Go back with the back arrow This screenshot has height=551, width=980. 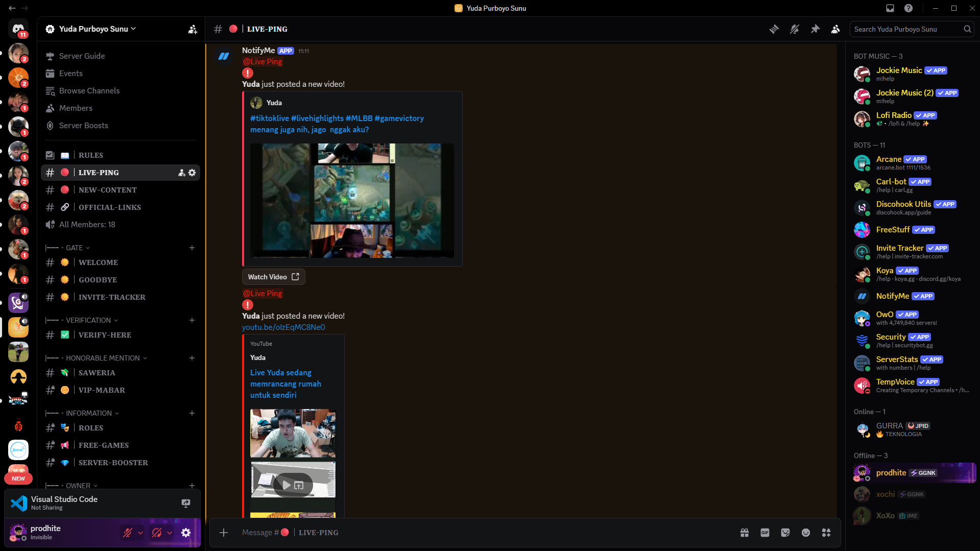[x=12, y=8]
